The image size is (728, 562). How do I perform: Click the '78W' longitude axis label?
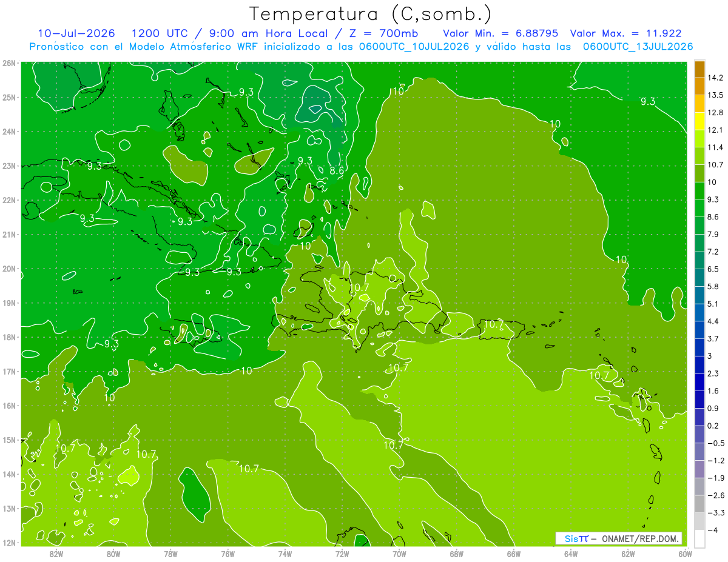170,554
